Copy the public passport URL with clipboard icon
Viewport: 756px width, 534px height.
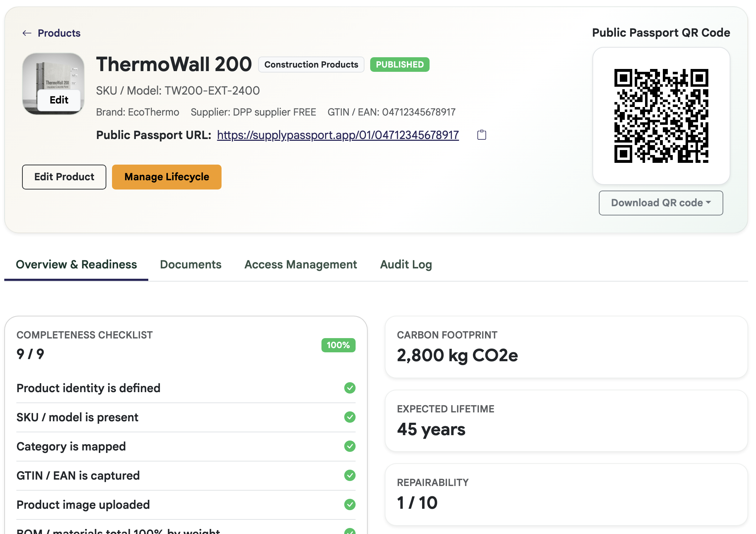pyautogui.click(x=481, y=135)
